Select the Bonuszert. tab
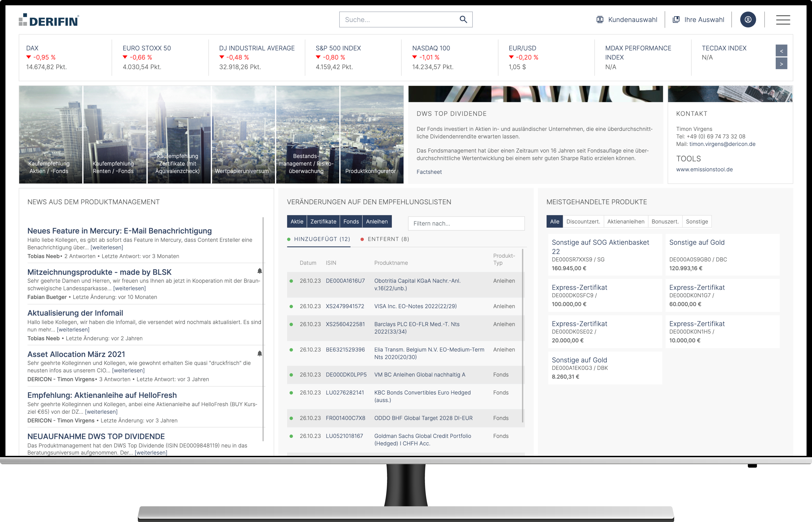The width and height of the screenshot is (812, 522). (665, 221)
